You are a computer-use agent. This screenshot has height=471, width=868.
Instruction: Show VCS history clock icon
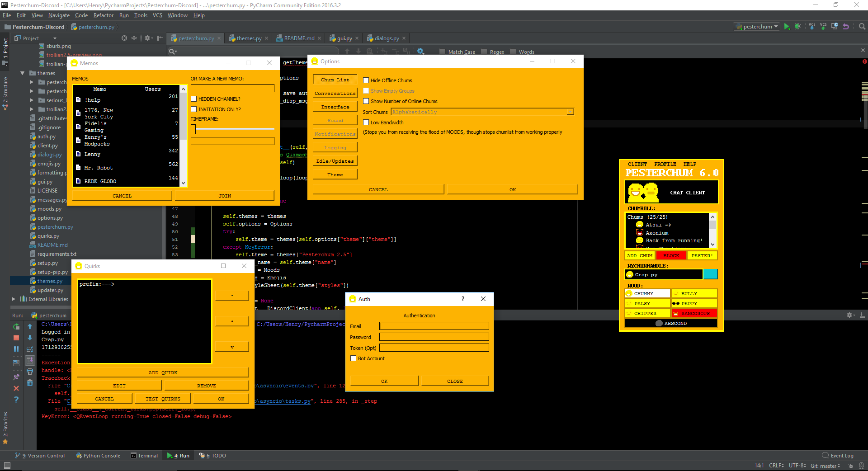pyautogui.click(x=835, y=27)
